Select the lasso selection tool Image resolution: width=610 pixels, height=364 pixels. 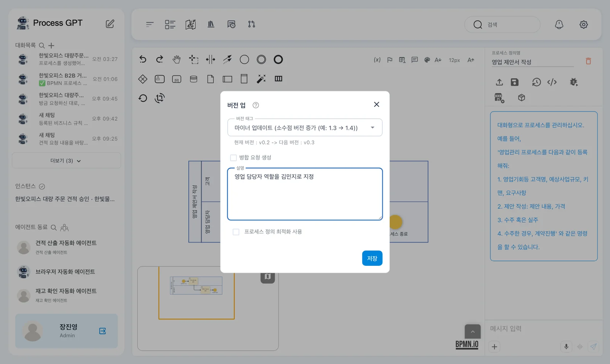click(194, 59)
